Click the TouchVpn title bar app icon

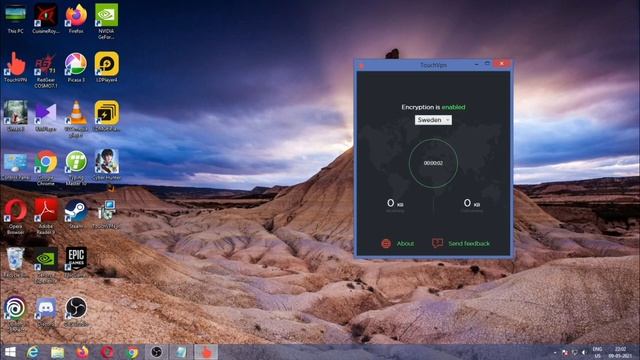(x=361, y=65)
